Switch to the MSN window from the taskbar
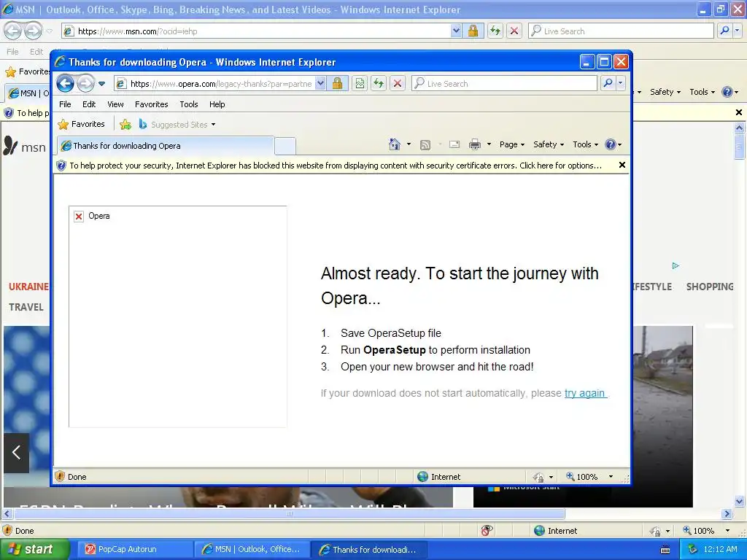 [x=252, y=550]
